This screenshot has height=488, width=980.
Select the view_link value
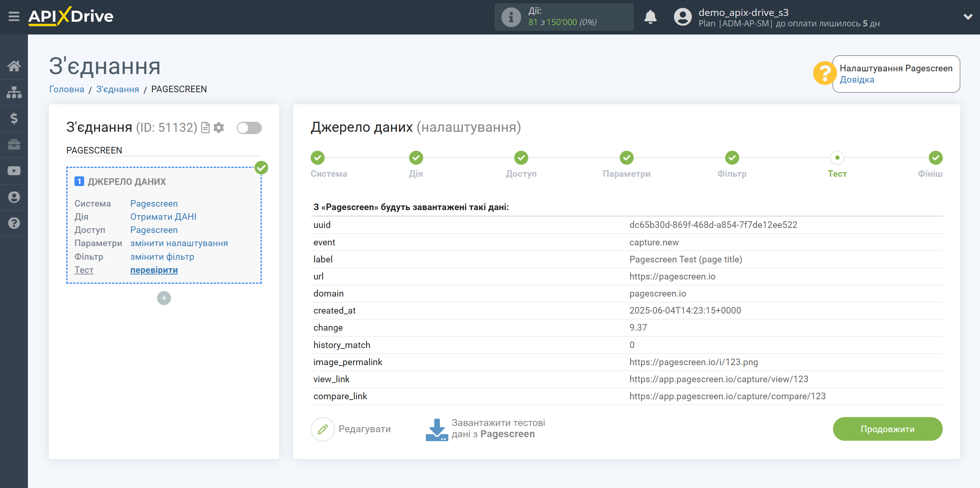pos(719,379)
